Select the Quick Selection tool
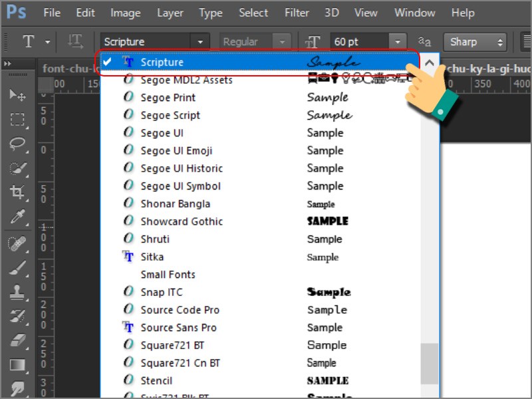 tap(17, 168)
